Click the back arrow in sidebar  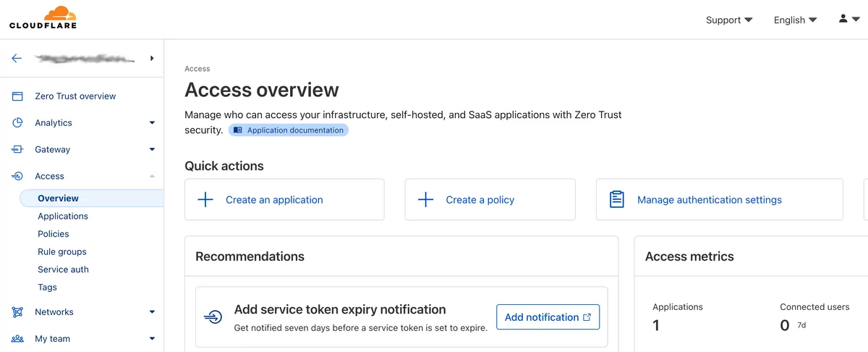pos(17,58)
